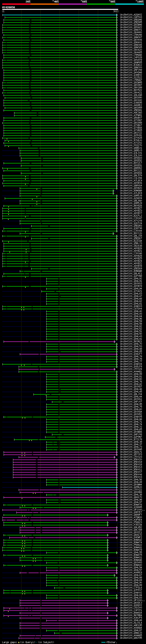The height and width of the screenshot is (644, 146).
Task: Select the UniRef100_A3AJF5 label
Action: [x=131, y=618]
